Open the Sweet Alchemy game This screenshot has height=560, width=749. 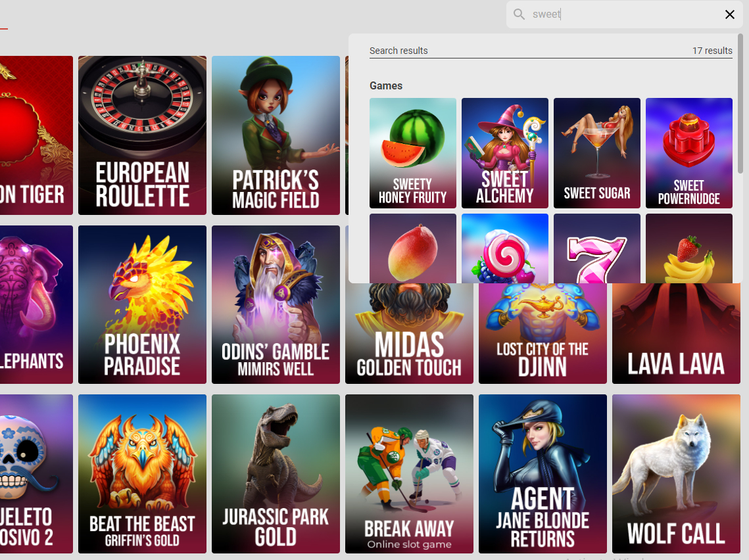[505, 152]
